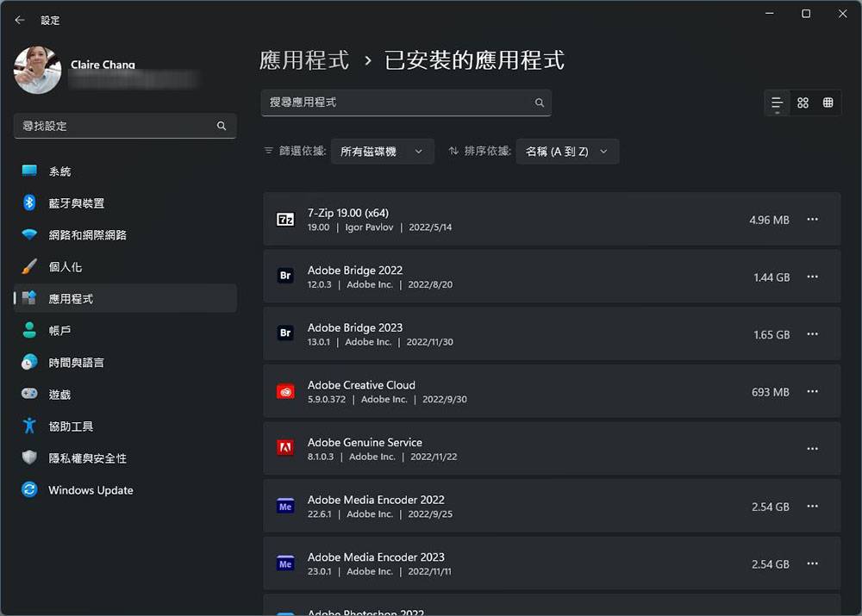Switch to table view layout

(x=828, y=102)
